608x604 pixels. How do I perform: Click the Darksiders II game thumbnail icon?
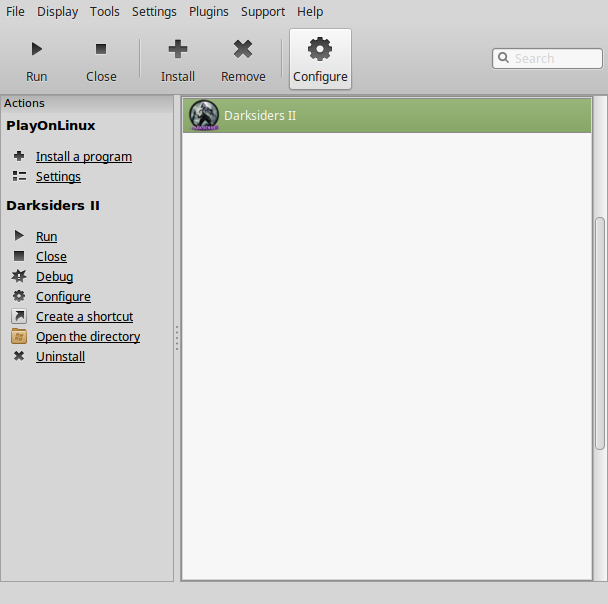[204, 115]
